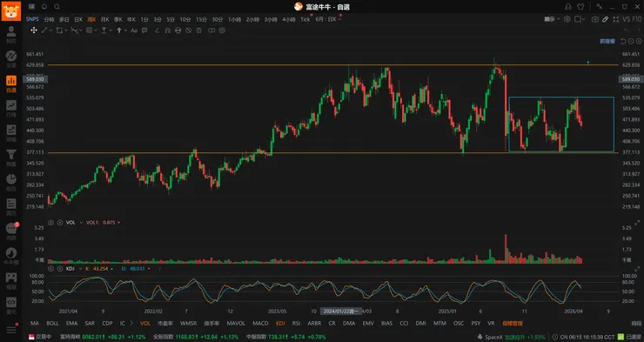This screenshot has width=644, height=342.
Task: Toggle the pencil drawing toolbar button
Action: pos(605,19)
